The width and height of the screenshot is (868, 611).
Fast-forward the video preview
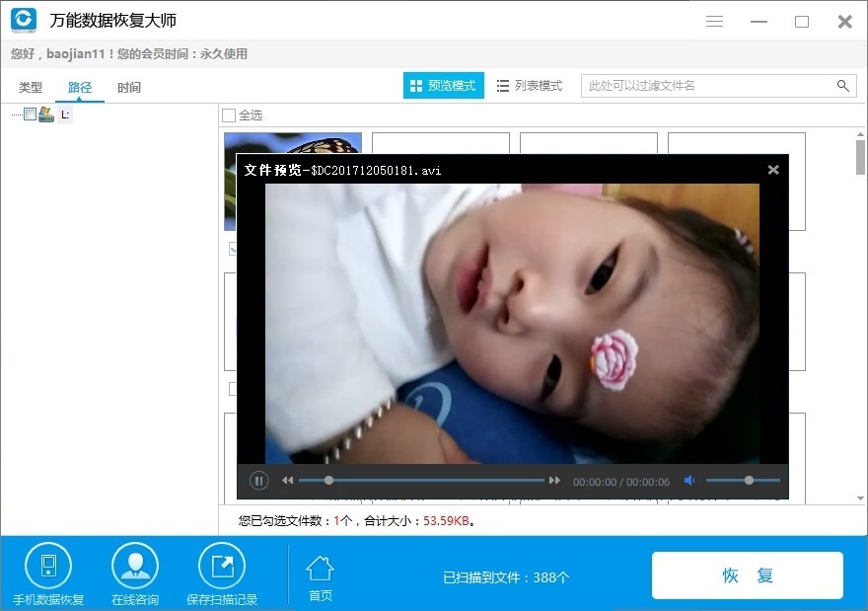click(x=555, y=480)
